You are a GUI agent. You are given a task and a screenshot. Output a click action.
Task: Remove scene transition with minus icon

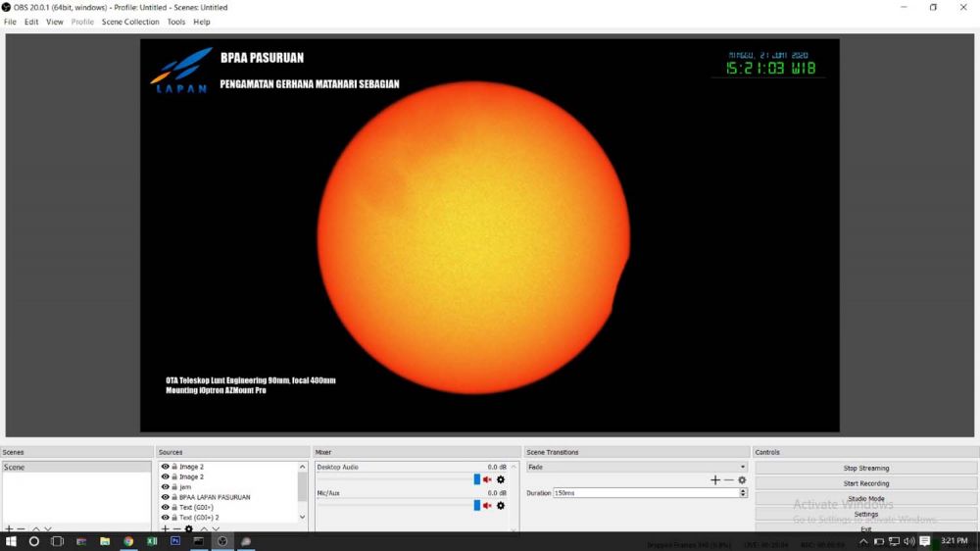click(x=728, y=480)
